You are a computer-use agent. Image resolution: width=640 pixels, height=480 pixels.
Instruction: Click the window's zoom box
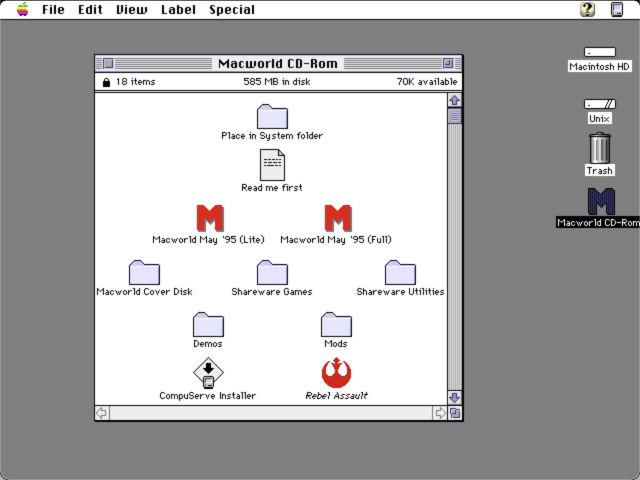(448, 63)
